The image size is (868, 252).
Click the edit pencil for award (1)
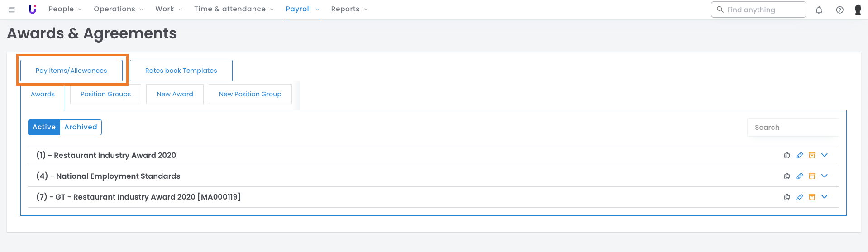[x=800, y=155]
